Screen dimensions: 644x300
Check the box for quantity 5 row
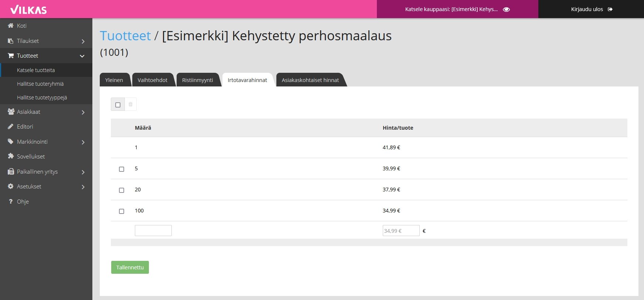[122, 169]
